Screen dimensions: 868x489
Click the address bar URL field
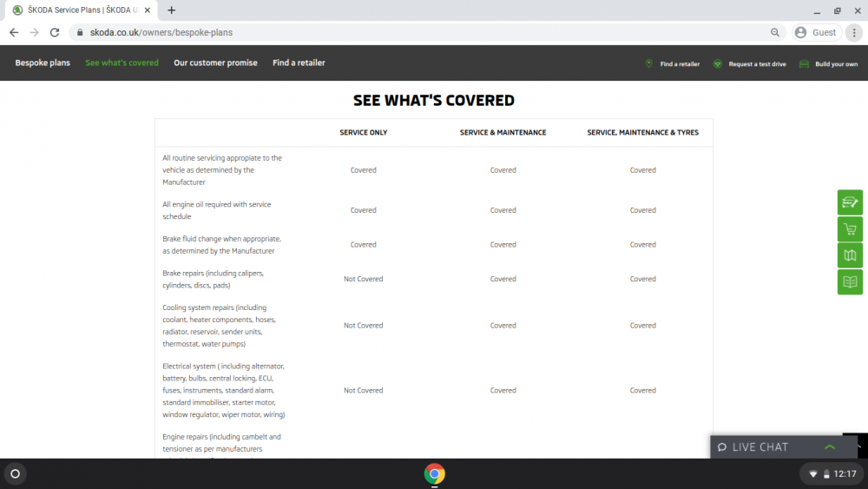click(x=426, y=33)
